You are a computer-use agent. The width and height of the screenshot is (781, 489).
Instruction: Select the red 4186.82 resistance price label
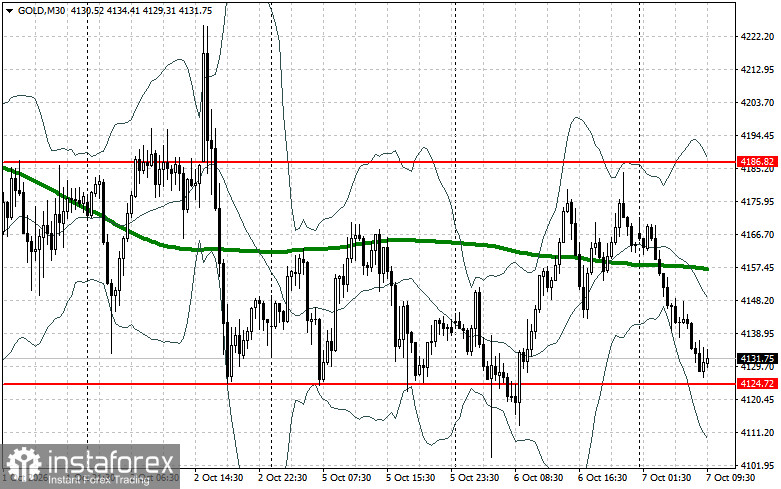757,162
